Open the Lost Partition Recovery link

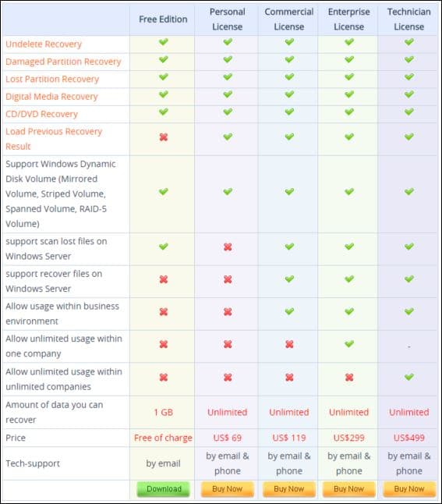(52, 79)
